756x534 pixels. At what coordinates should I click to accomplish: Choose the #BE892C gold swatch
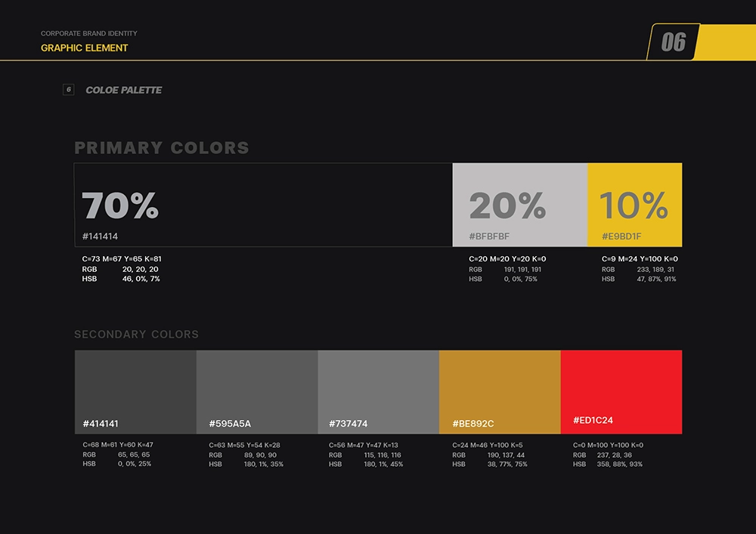(500, 391)
